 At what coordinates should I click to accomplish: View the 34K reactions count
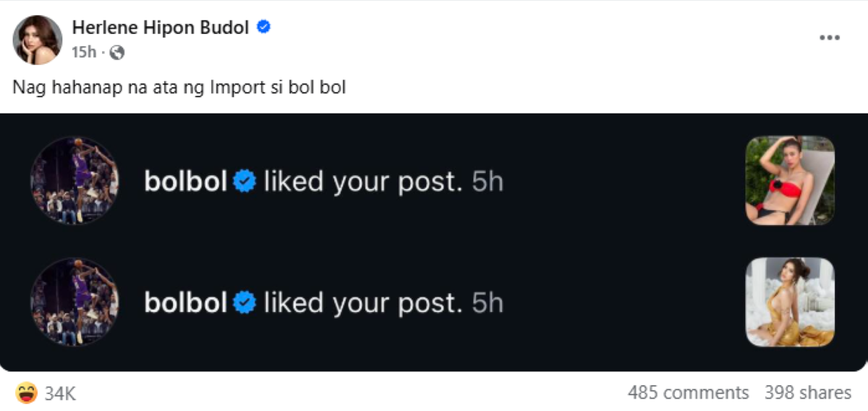(60, 393)
